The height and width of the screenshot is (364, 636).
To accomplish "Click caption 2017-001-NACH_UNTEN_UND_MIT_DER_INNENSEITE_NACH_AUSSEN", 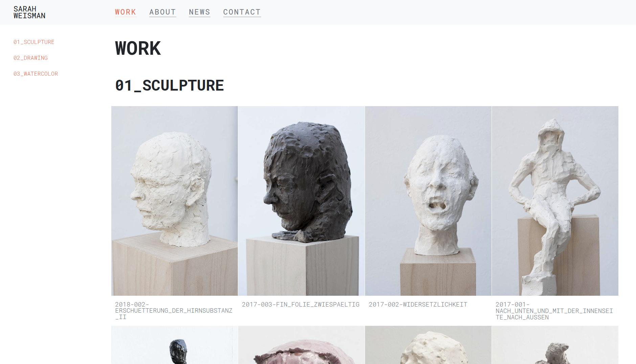I will (x=554, y=311).
